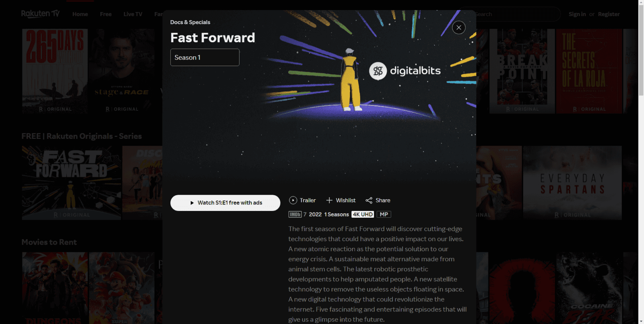Go to the Home tab
Viewport: 644px width, 324px height.
(80, 14)
